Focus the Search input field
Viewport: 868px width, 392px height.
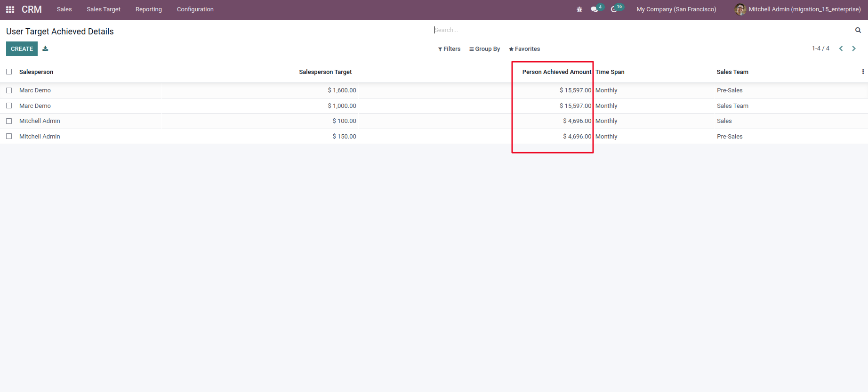(x=643, y=30)
